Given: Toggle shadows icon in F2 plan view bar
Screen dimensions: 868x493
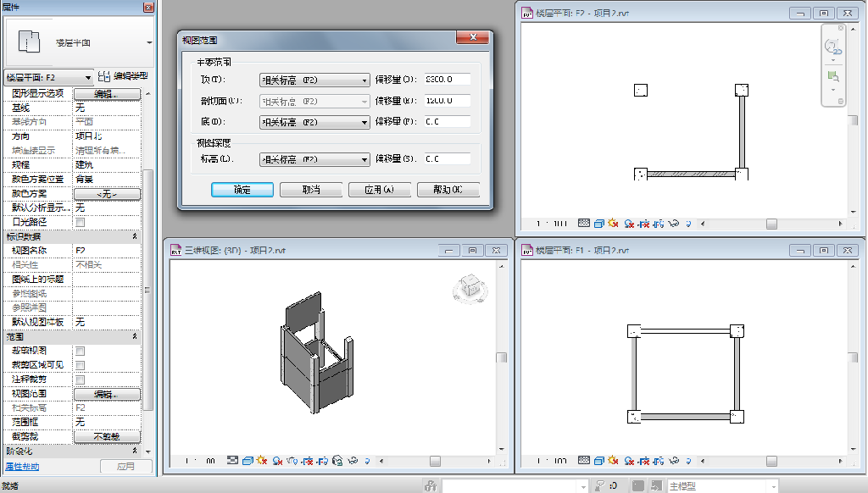Looking at the screenshot, I should [x=629, y=224].
